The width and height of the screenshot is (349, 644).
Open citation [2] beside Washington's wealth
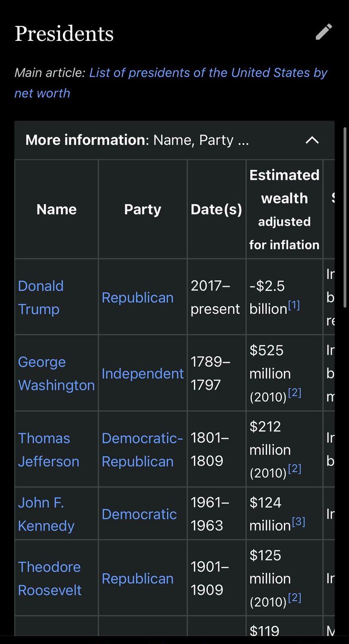pos(295,392)
